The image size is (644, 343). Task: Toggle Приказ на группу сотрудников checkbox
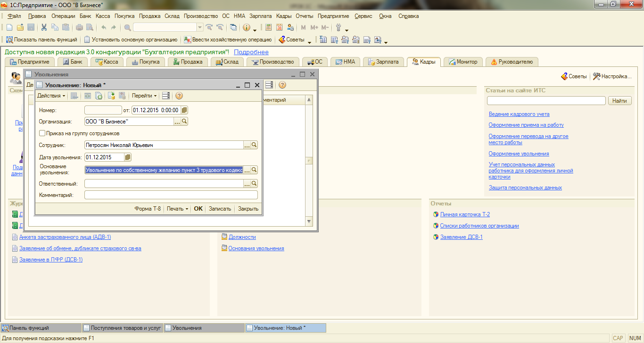pyautogui.click(x=42, y=133)
